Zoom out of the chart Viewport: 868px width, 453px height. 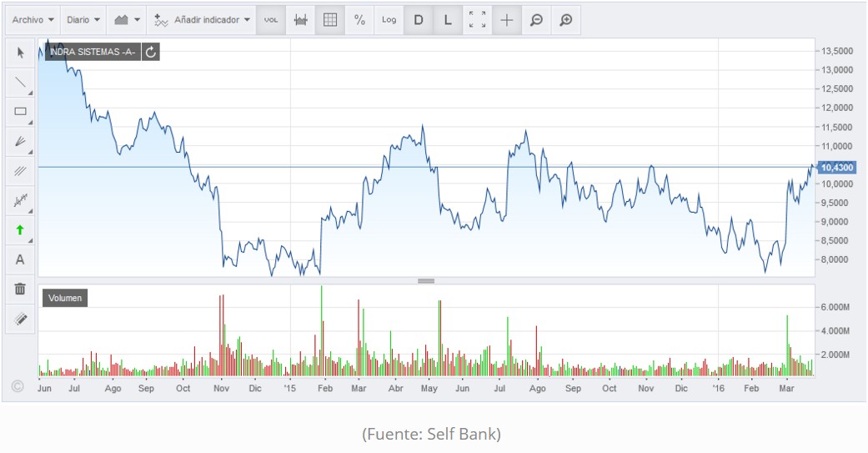tap(536, 19)
